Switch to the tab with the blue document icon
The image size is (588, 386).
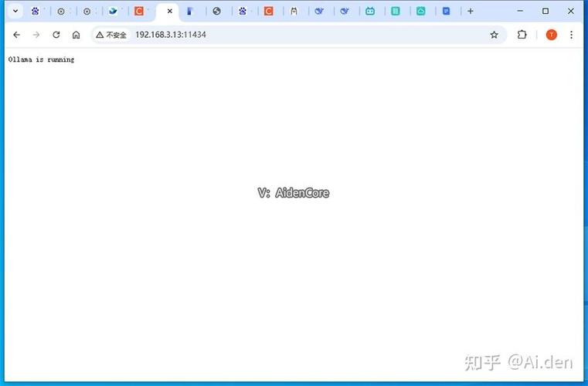447,12
